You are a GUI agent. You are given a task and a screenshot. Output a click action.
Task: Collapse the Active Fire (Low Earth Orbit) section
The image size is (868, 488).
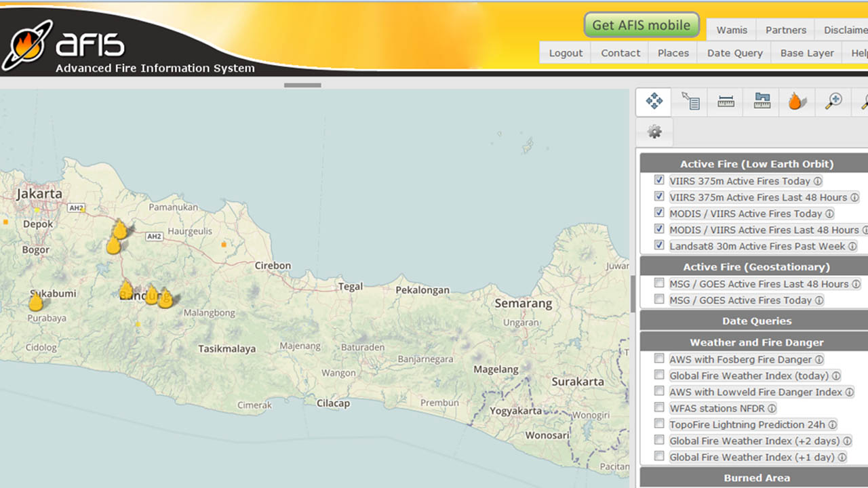tap(756, 164)
